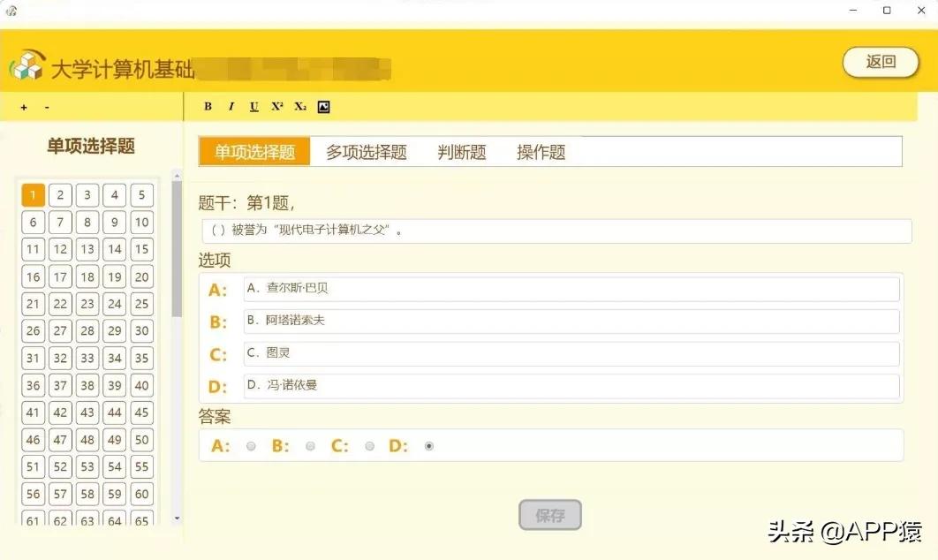Click the question list scrollbar thumb
This screenshot has width=938, height=560.
point(177,248)
